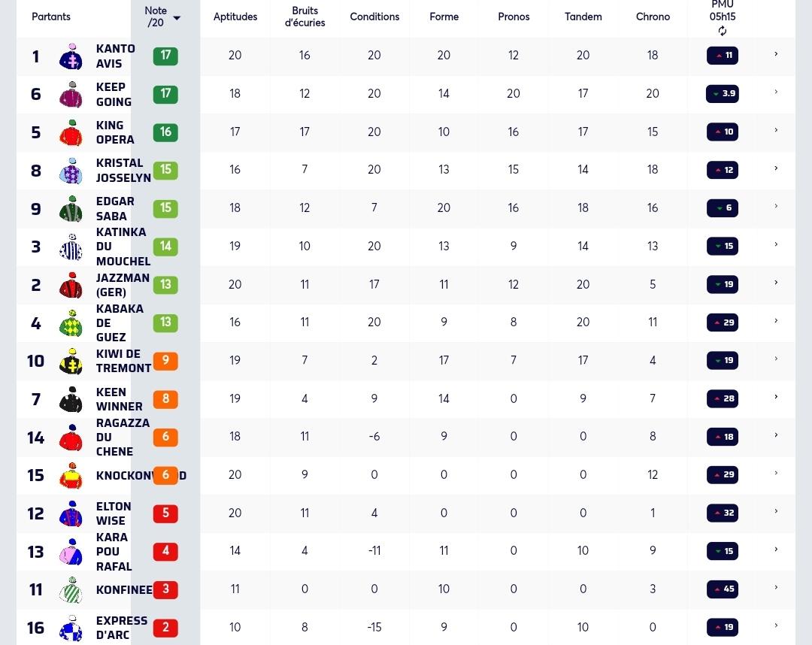Click Keep Going purple jockey silk
This screenshot has width=812, height=645.
tap(71, 94)
